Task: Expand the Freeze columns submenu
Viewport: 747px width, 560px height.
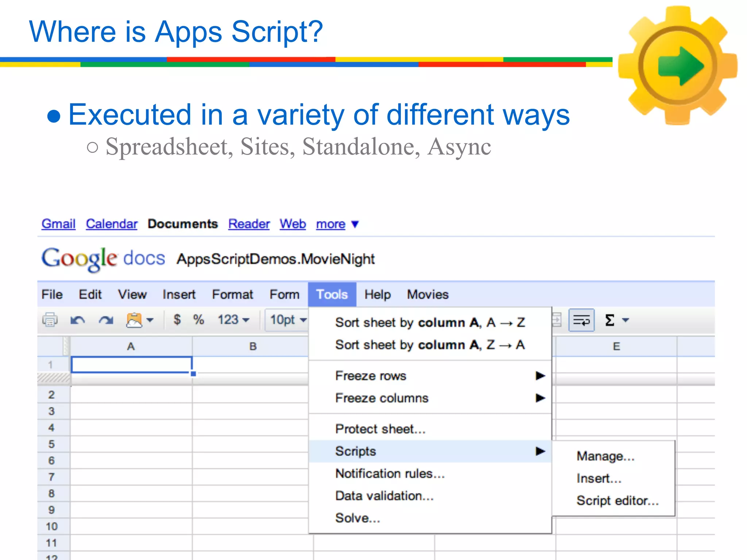Action: [430, 398]
